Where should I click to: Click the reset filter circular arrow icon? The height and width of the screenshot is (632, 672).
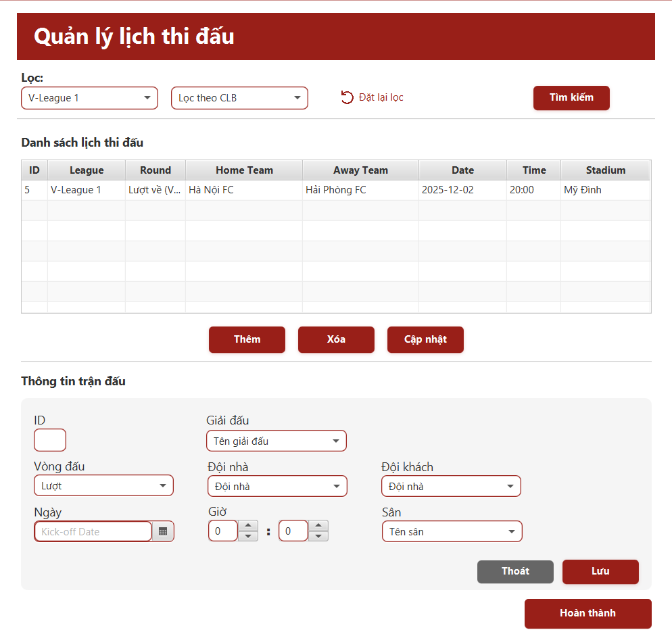point(347,97)
